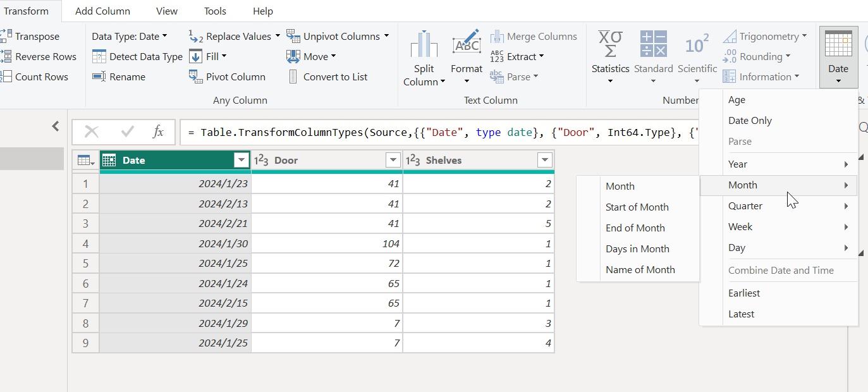Viewport: 868px width, 392px height.
Task: Click the Detect Data Type icon
Action: pyautogui.click(x=99, y=56)
